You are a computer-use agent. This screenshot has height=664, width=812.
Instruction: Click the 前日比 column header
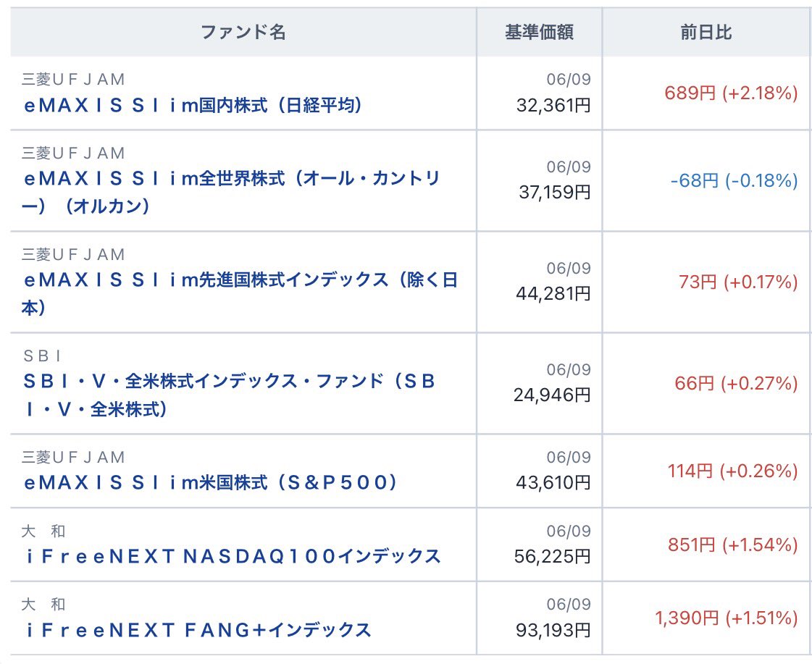706,32
